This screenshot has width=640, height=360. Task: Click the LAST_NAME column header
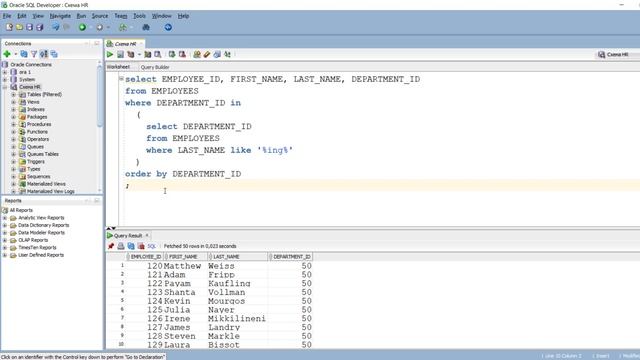point(238,257)
